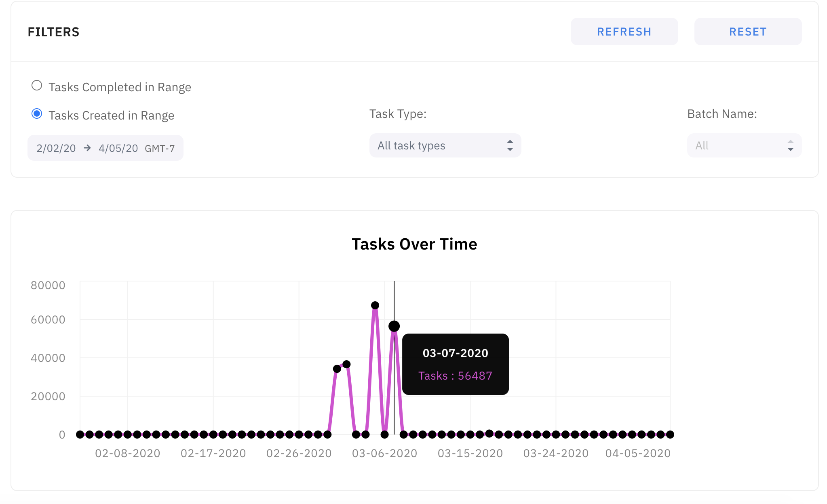The height and width of the screenshot is (504, 827).
Task: Click the REFRESH button
Action: [x=624, y=31]
